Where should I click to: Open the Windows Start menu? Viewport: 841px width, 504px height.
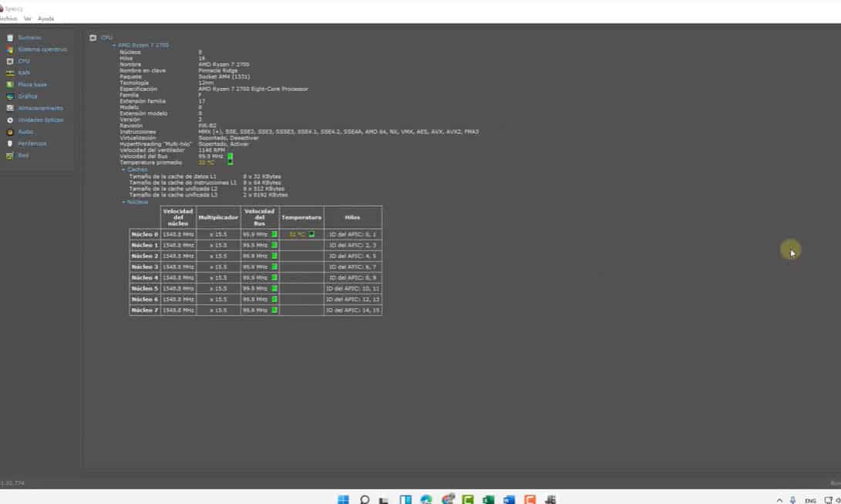pyautogui.click(x=343, y=499)
